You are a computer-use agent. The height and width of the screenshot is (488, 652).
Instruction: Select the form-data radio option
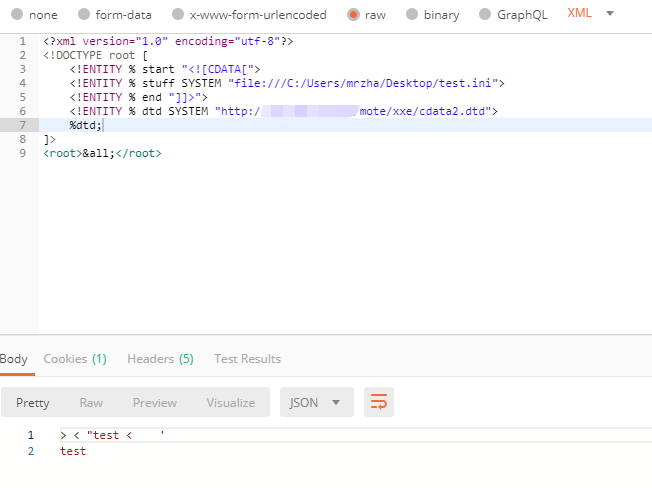(84, 15)
